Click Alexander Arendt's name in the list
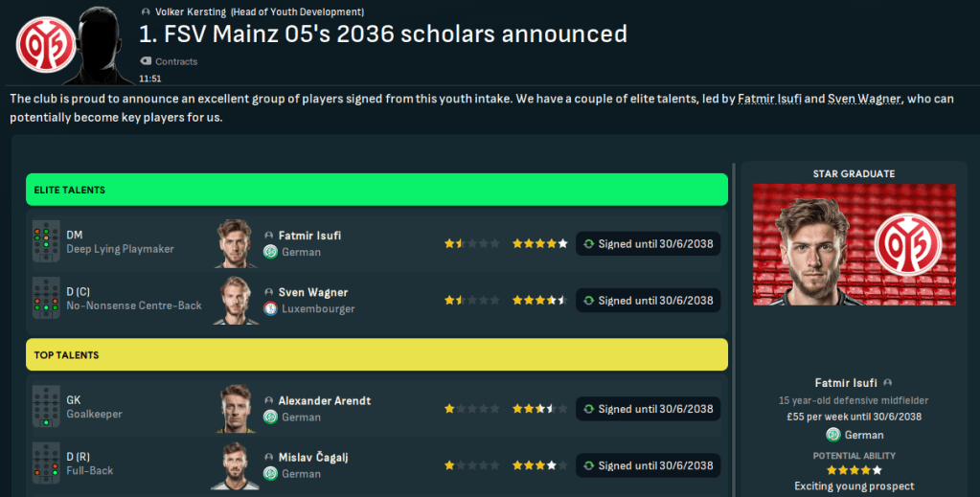Viewport: 980px width, 497px height. click(x=324, y=400)
